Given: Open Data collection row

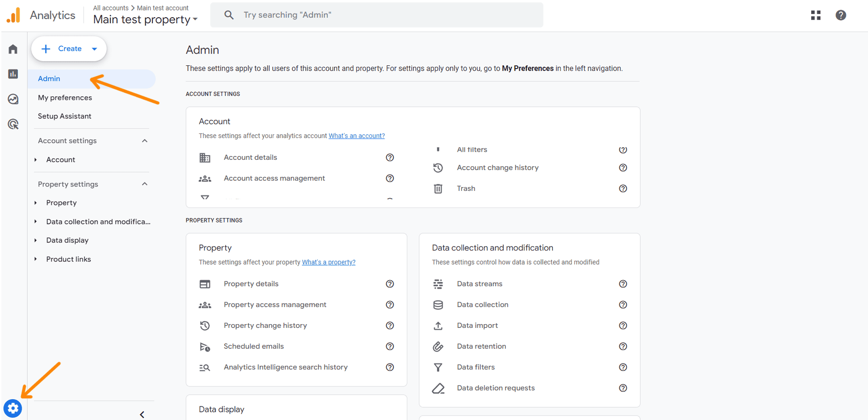Looking at the screenshot, I should [530, 305].
